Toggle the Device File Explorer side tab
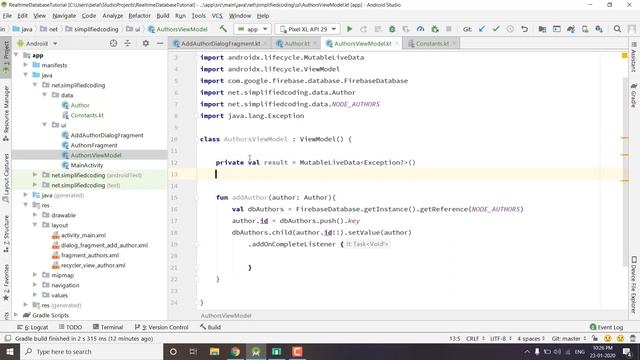This screenshot has height=360, width=640. click(634, 285)
